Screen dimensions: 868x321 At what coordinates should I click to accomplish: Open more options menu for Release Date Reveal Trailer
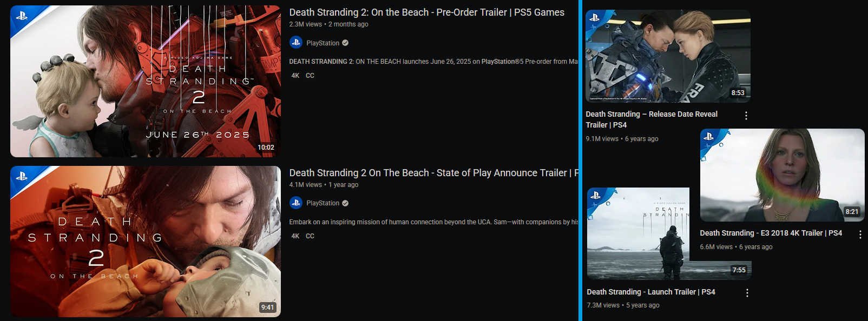pyautogui.click(x=746, y=116)
